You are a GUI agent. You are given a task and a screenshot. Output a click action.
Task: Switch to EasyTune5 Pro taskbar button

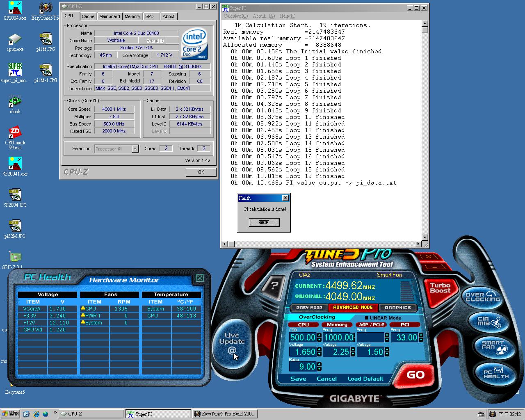pyautogui.click(x=225, y=414)
